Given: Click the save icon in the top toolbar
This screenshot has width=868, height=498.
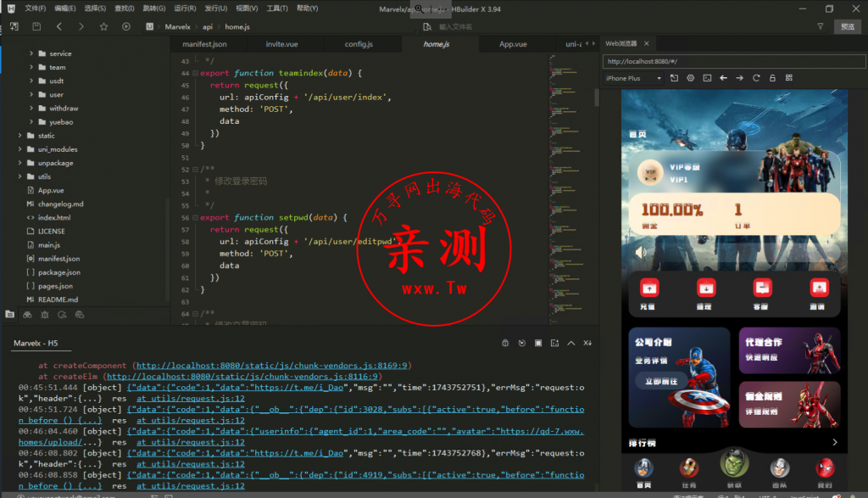Looking at the screenshot, I should (x=36, y=26).
